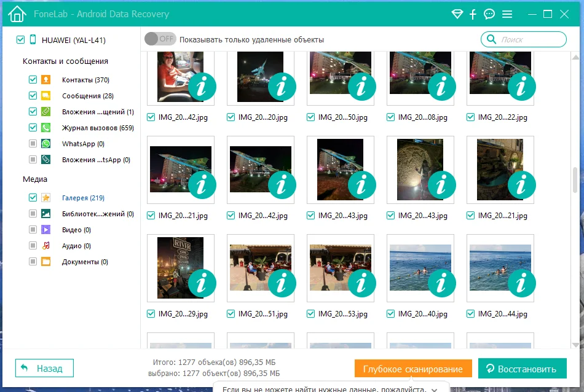This screenshot has width=584, height=392.
Task: Click scrollbar up arrow in gallery
Action: [575, 57]
